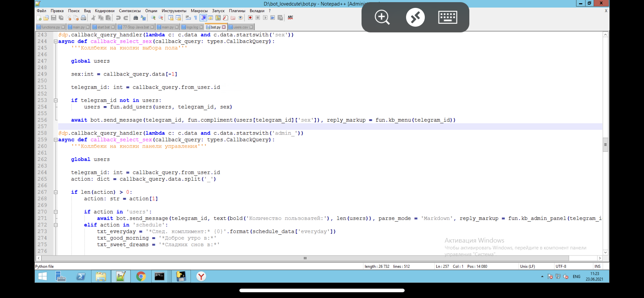Open the Файл menu

(41, 11)
